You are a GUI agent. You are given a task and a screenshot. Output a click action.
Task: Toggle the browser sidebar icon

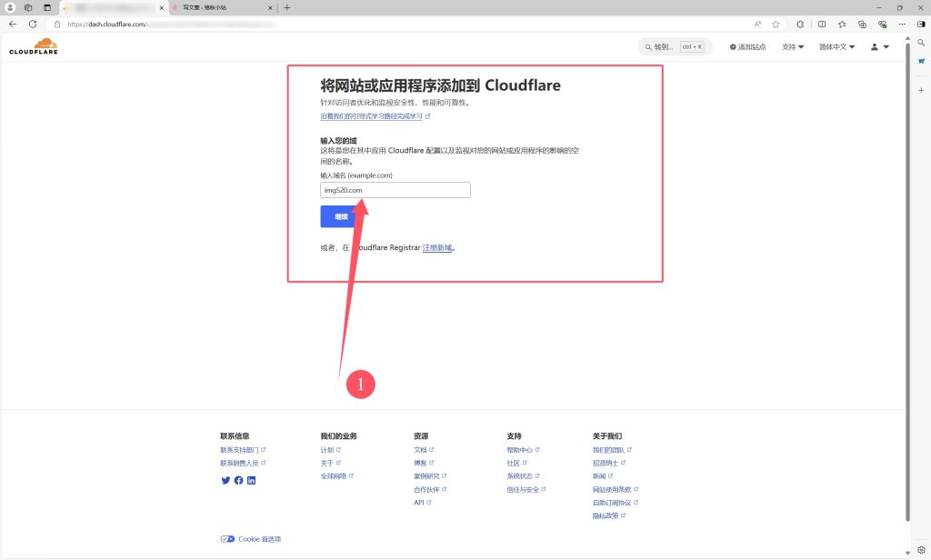[921, 25]
